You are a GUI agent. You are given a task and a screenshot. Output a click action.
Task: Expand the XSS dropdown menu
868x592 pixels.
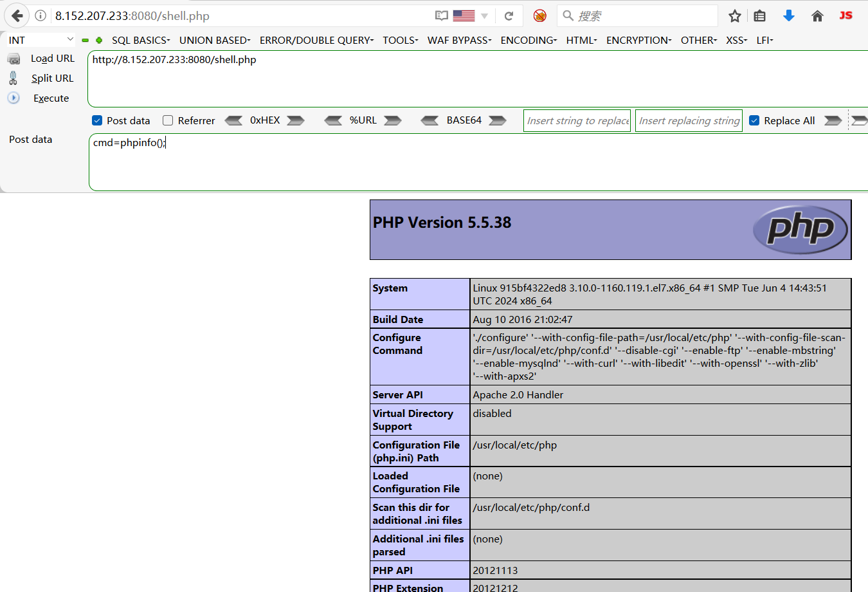(x=736, y=40)
